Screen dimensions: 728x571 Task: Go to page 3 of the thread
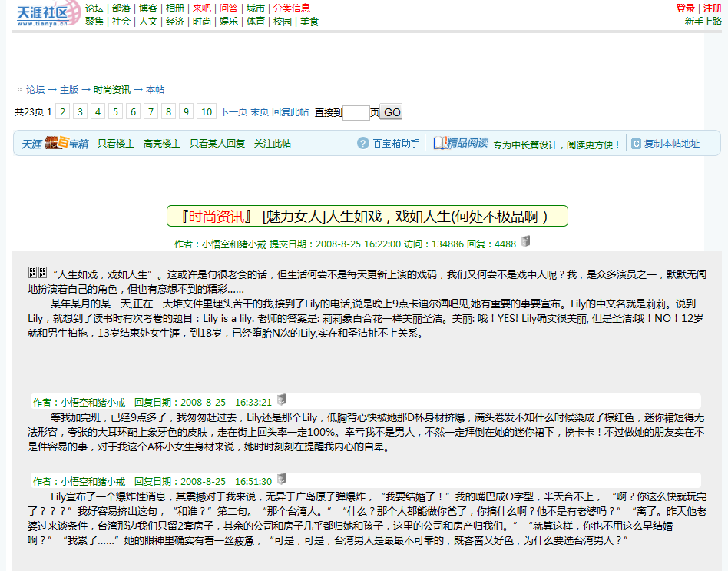tap(81, 112)
